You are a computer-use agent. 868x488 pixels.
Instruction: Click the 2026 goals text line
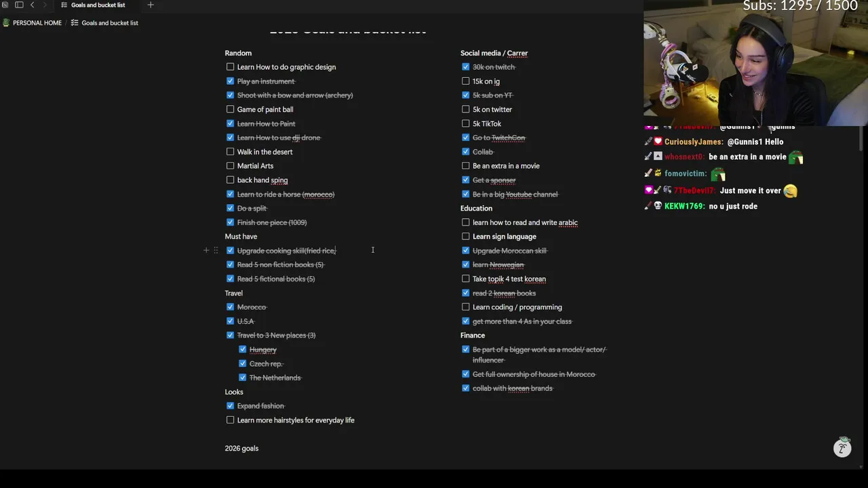(x=241, y=448)
